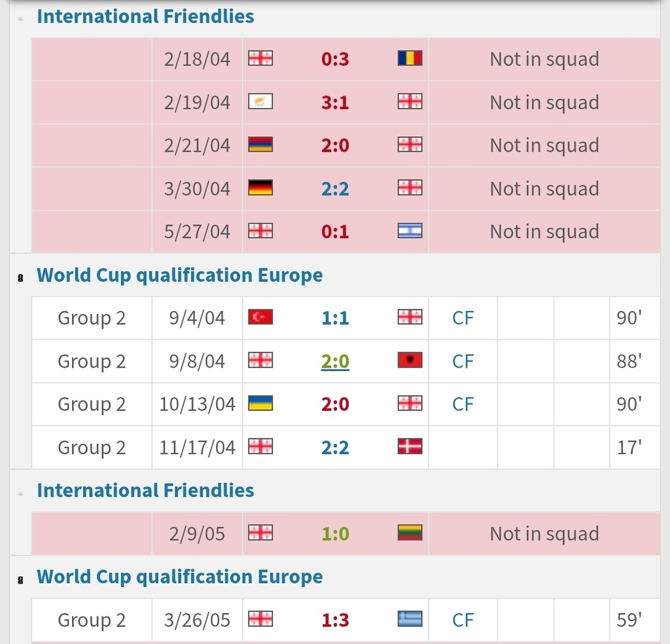Click CF position in the 9/4/04 row
This screenshot has width=670, height=644.
(463, 318)
